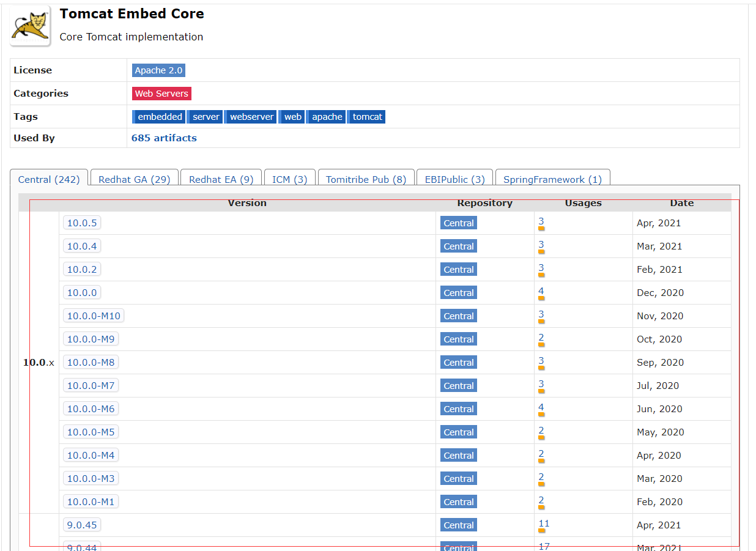Open version 10.0.5

point(82,223)
